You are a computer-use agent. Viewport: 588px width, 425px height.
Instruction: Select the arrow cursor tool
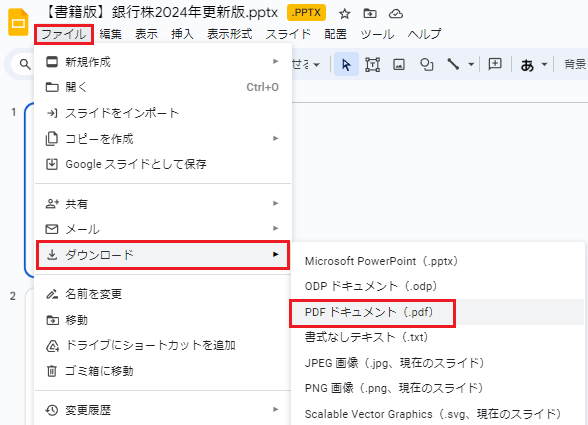[346, 65]
